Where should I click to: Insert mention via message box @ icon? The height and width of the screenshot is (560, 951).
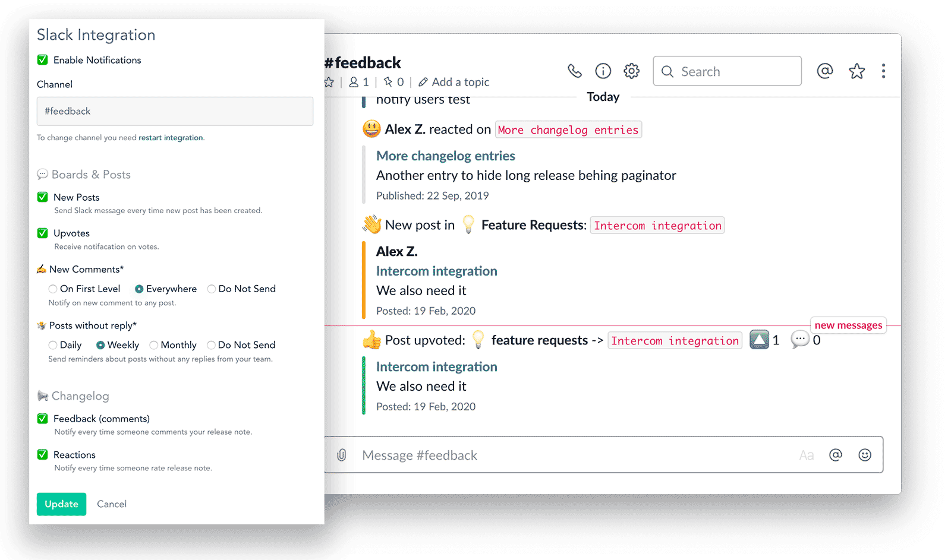(836, 455)
